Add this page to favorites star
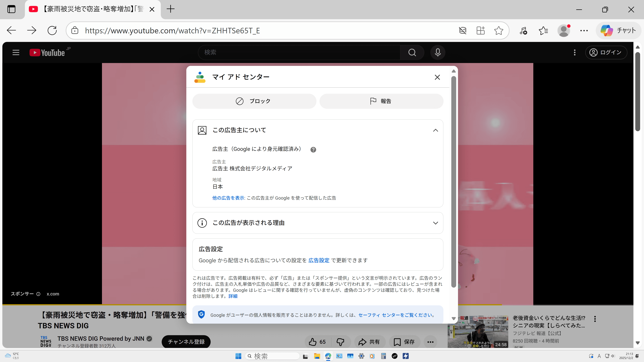The width and height of the screenshot is (644, 362). coord(498,31)
